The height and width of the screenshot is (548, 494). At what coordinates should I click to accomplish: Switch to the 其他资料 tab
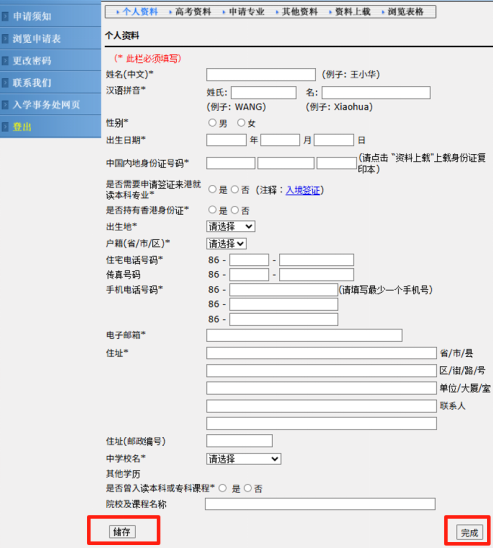point(300,12)
